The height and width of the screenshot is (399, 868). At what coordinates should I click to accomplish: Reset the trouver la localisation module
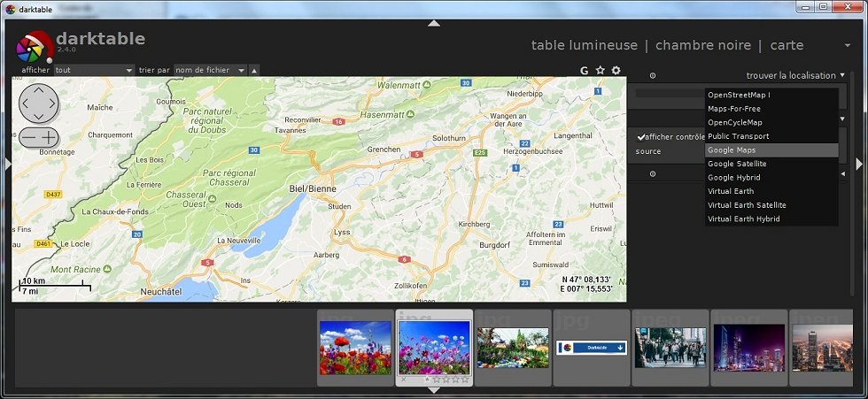click(653, 76)
